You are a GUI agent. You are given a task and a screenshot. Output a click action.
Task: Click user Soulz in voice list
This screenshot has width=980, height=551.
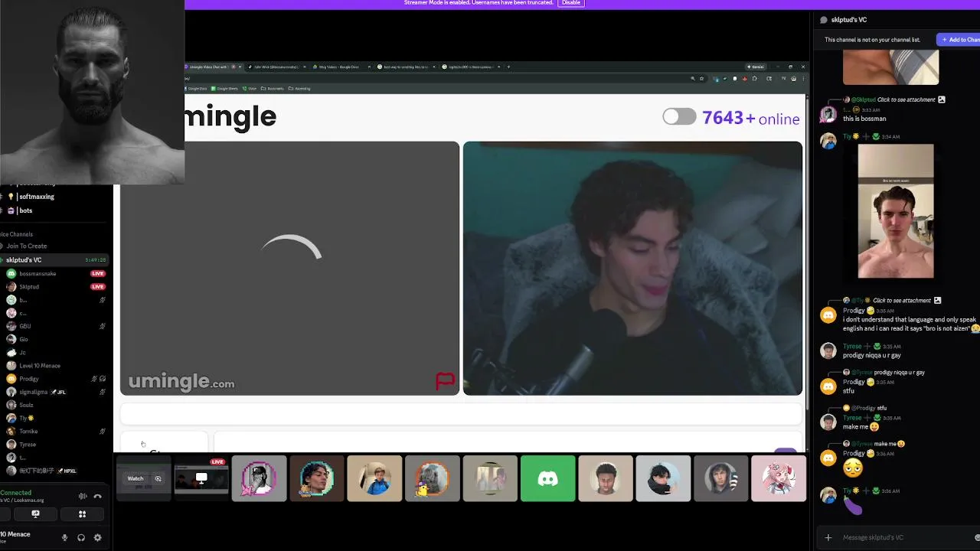tap(26, 405)
